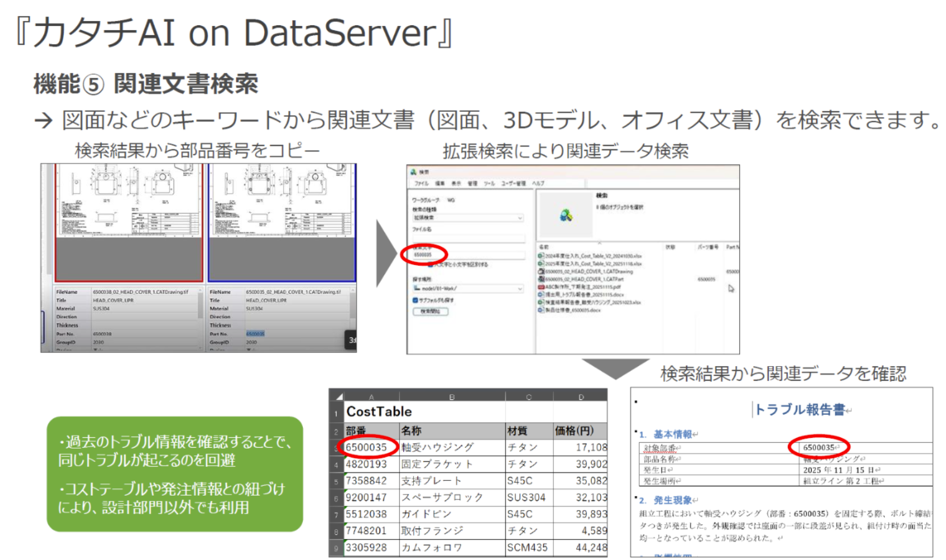Open the Excel file 2024年度仕入れ_Cost_Table icon
The width and height of the screenshot is (946, 560).
541,256
